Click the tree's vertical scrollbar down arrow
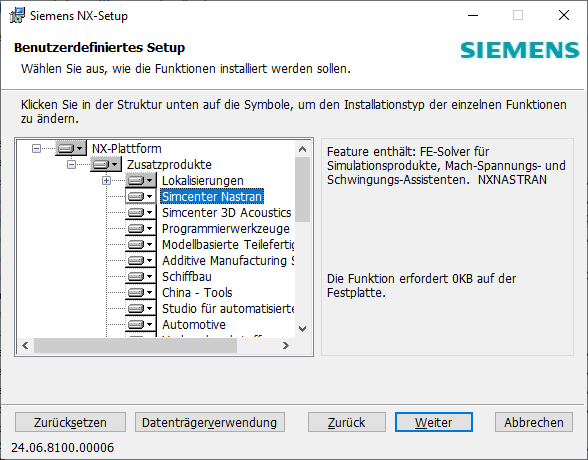This screenshot has height=460, width=588. coord(302,329)
